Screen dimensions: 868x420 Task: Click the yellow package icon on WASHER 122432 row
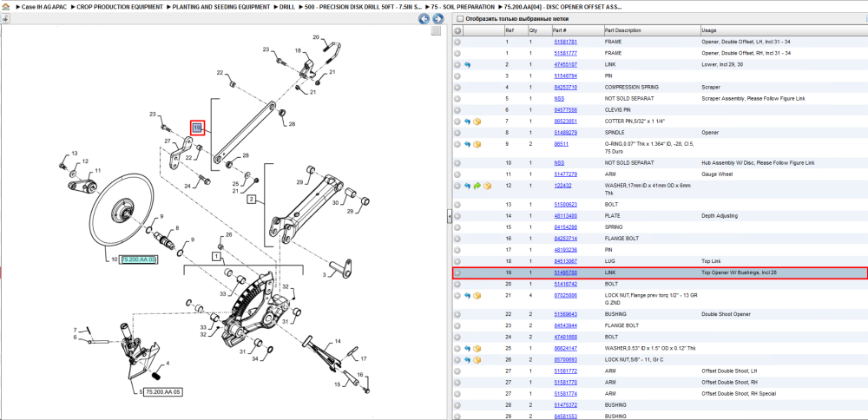pos(487,186)
